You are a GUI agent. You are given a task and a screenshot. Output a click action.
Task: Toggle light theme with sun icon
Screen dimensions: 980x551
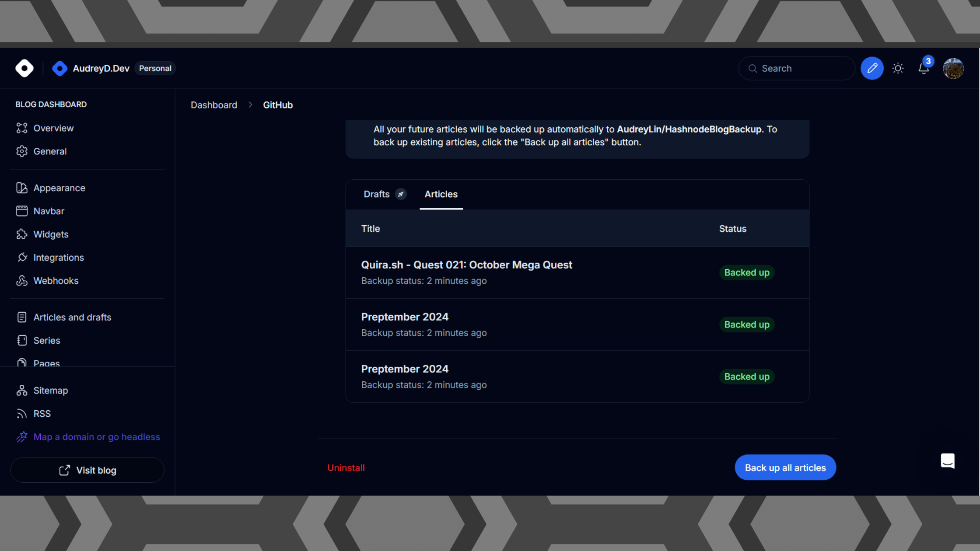click(898, 68)
